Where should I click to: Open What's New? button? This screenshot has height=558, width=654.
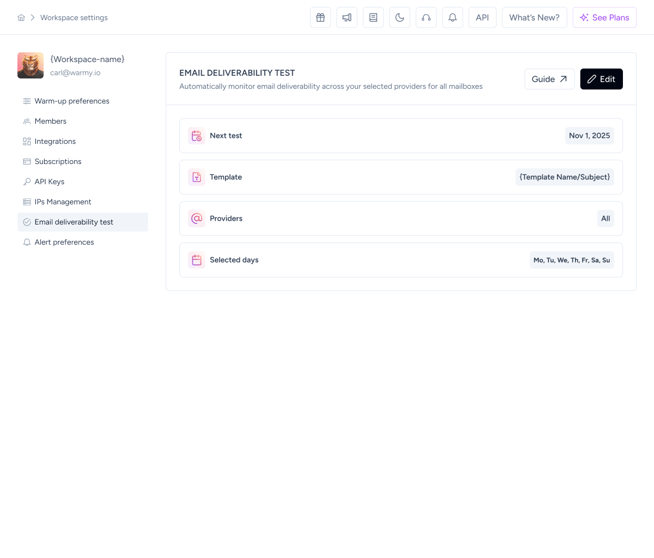click(534, 18)
